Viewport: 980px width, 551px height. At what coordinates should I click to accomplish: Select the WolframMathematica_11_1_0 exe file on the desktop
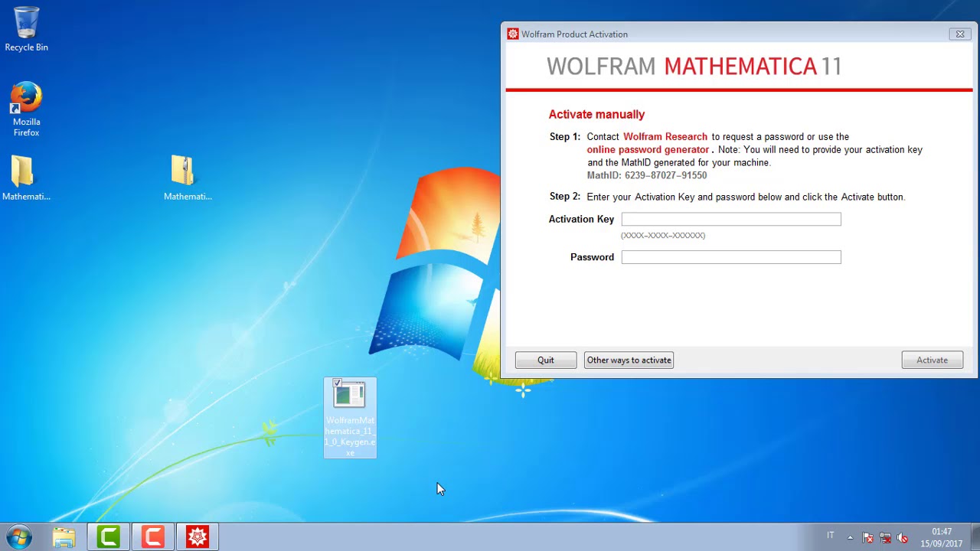pos(350,418)
